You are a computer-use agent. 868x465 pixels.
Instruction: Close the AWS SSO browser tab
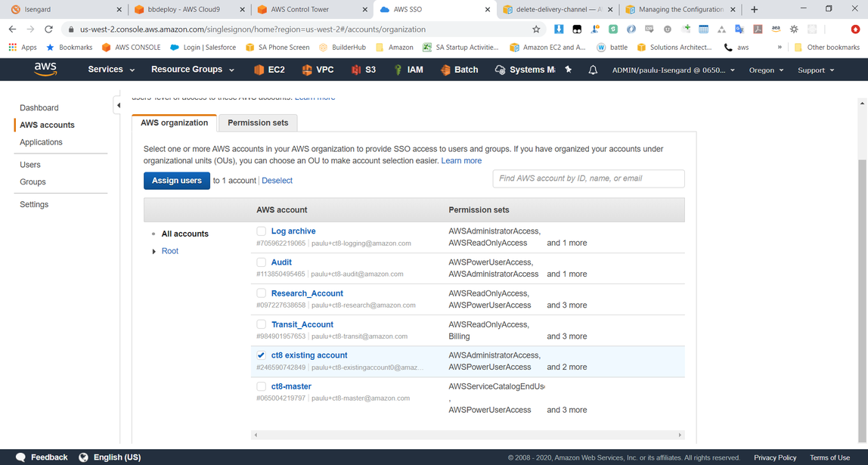[x=487, y=9]
